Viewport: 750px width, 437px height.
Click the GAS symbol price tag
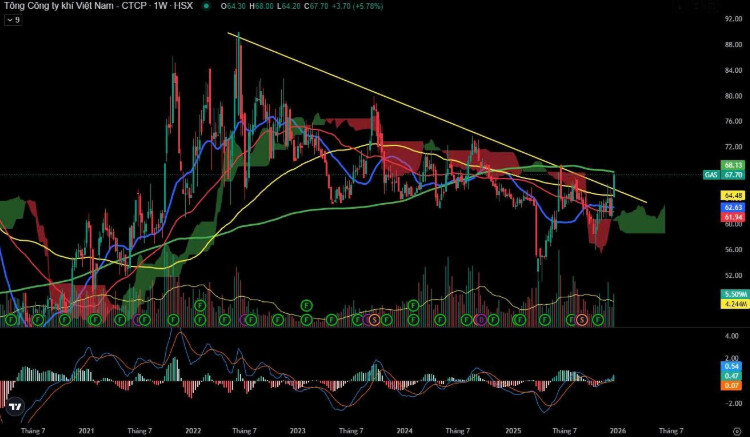pos(711,175)
